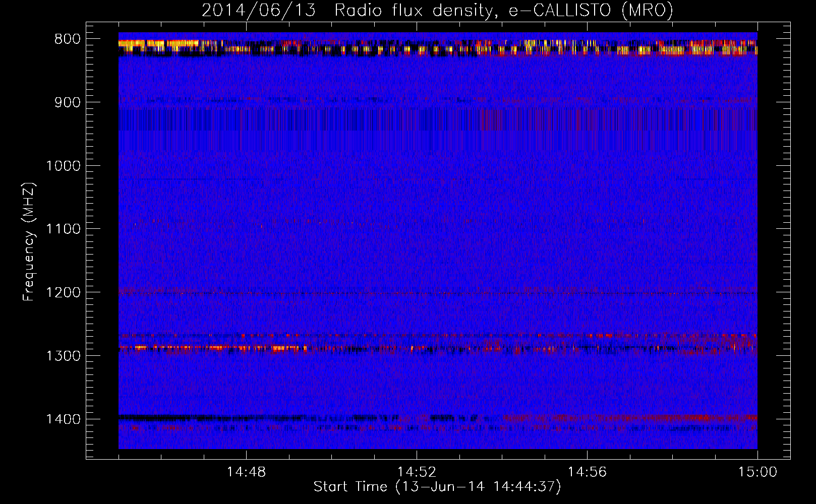Click the orange emission band near 1290 MHz
This screenshot has width=816, height=504.
[x=212, y=348]
